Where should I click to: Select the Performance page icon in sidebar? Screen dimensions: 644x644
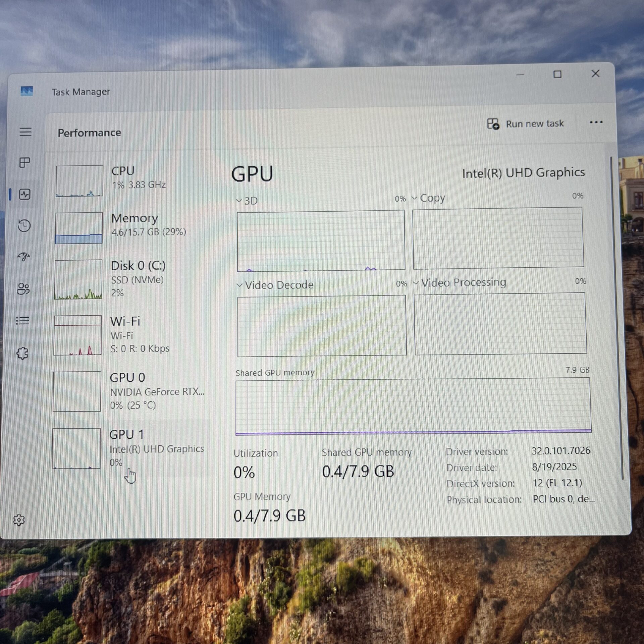25,195
